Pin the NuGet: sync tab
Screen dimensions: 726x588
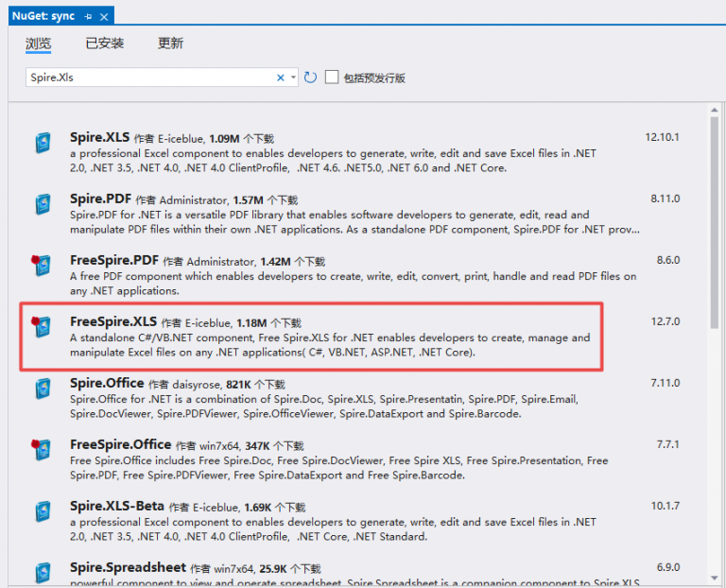click(x=88, y=17)
